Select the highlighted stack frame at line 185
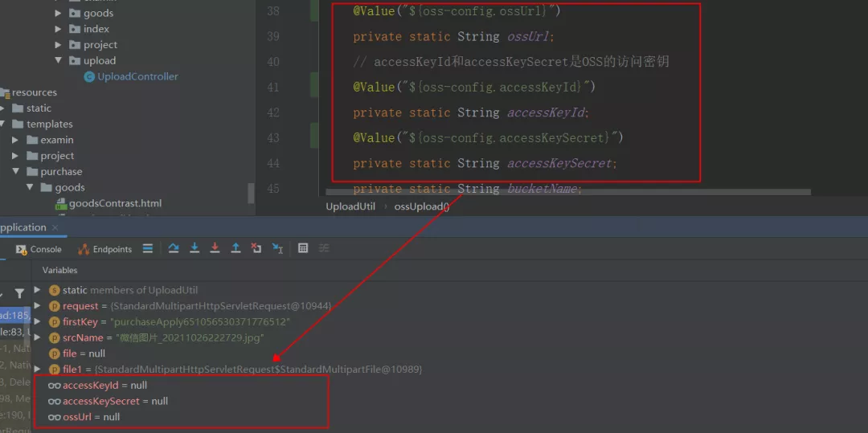The width and height of the screenshot is (868, 433). pos(15,315)
